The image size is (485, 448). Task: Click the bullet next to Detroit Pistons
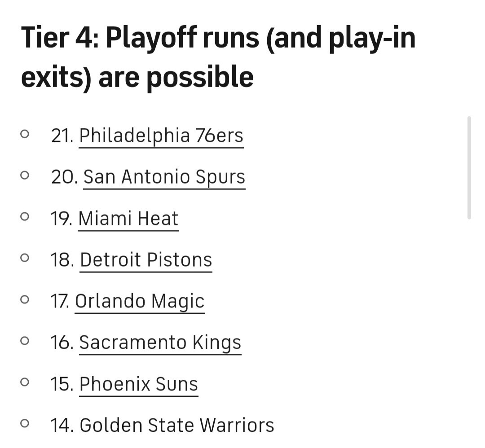pos(25,258)
